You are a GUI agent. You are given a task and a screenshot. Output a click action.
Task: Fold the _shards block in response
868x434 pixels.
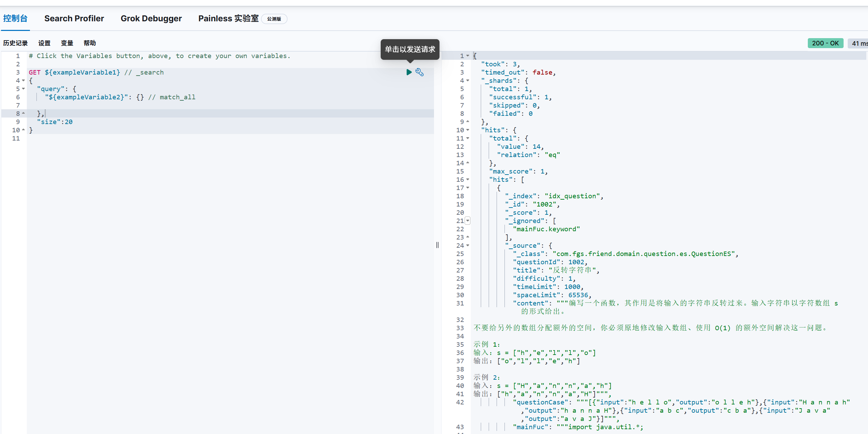click(468, 80)
